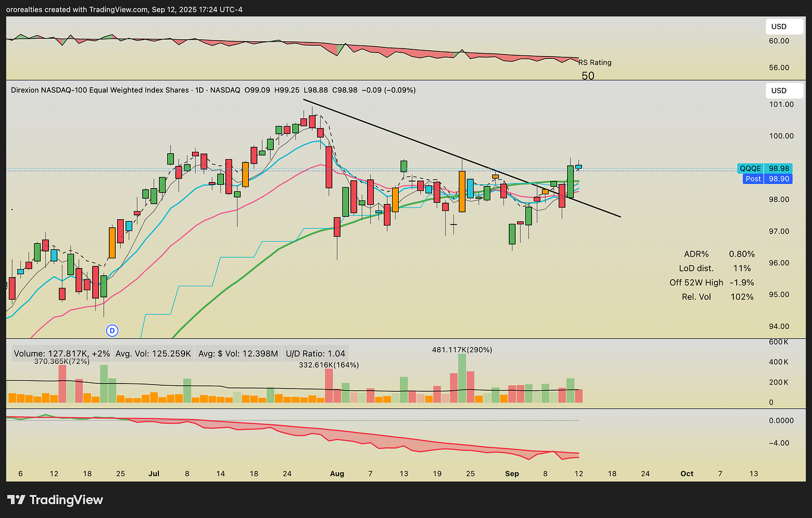Click the Aug label on time axis
This screenshot has height=518, width=812.
tap(337, 473)
